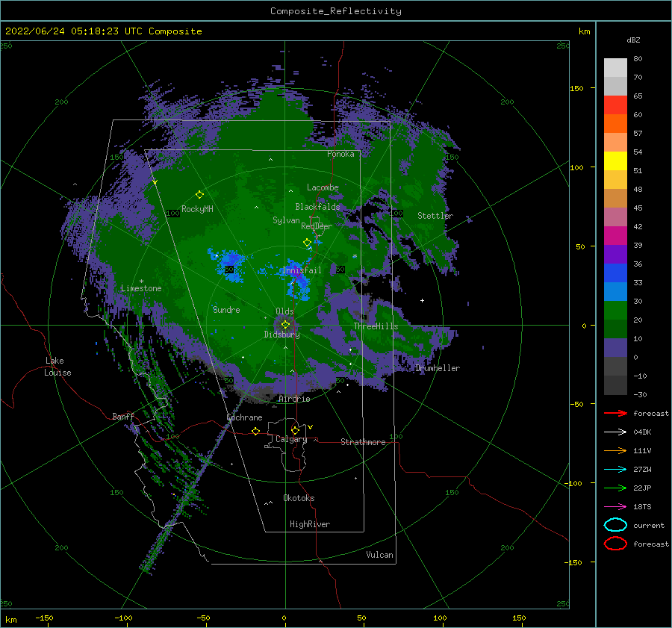
Task: Click the 36 value on the dBZ scale
Action: coord(638,264)
